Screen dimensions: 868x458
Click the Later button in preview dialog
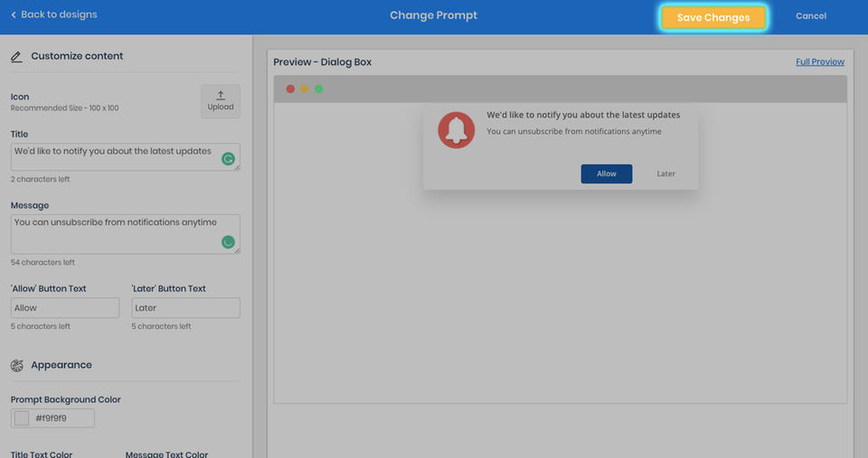[x=666, y=173]
